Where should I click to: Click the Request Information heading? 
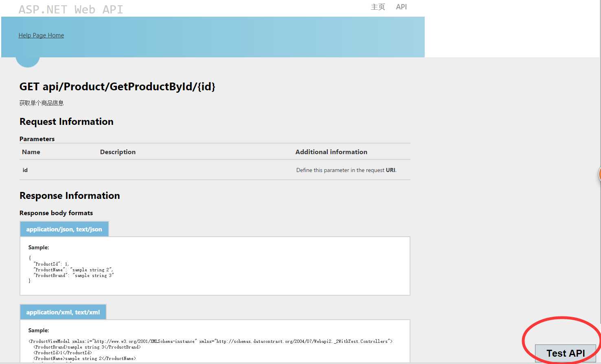pyautogui.click(x=66, y=122)
